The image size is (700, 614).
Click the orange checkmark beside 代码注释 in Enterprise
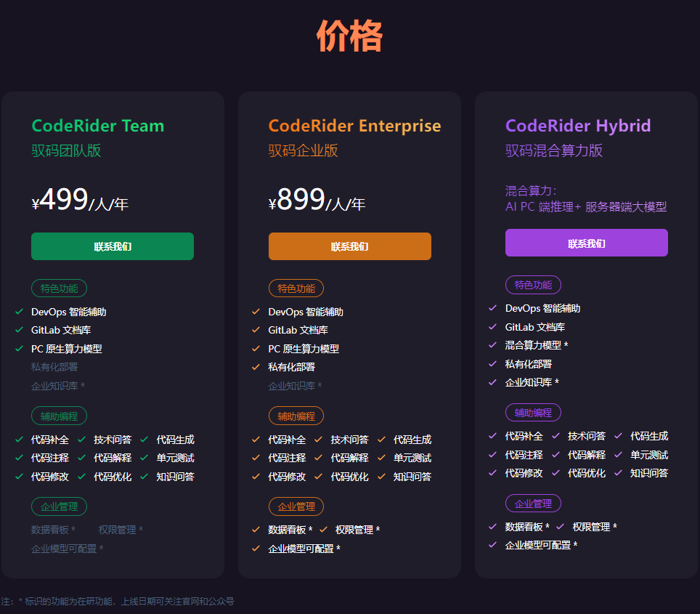click(x=256, y=458)
